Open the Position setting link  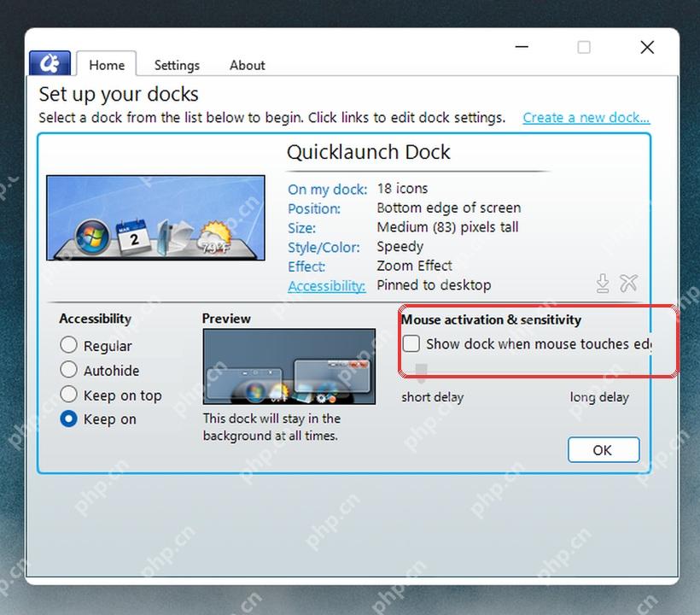pyautogui.click(x=314, y=208)
